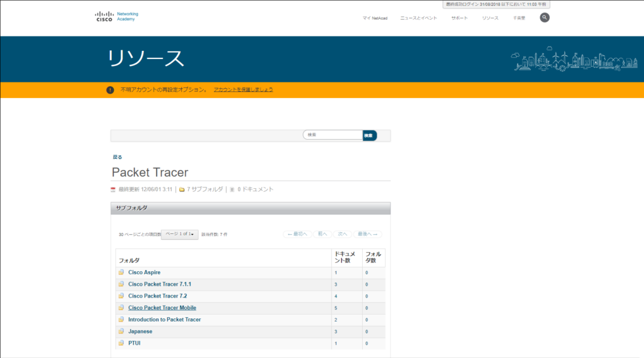Click the search text input field
This screenshot has height=358, width=644.
pyautogui.click(x=333, y=135)
